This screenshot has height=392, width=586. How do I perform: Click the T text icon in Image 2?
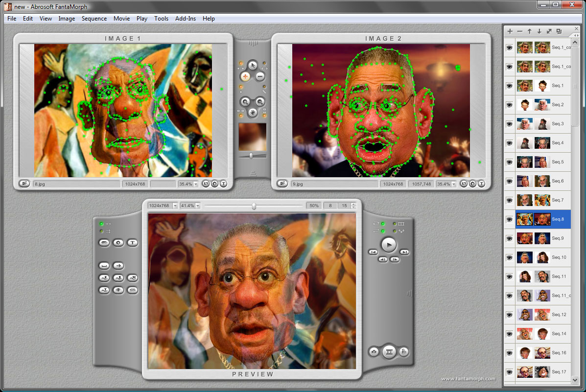[481, 184]
